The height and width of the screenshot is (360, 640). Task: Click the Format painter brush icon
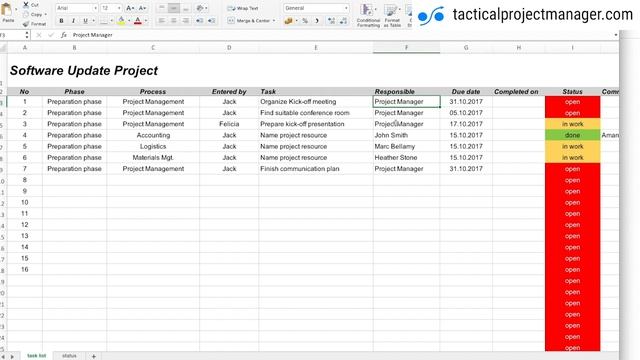26,24
